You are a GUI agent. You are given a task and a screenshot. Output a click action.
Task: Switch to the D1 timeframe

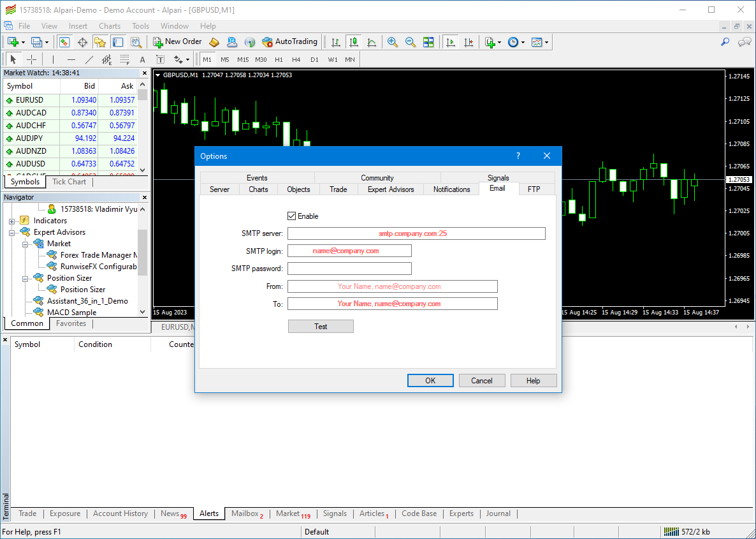(314, 59)
